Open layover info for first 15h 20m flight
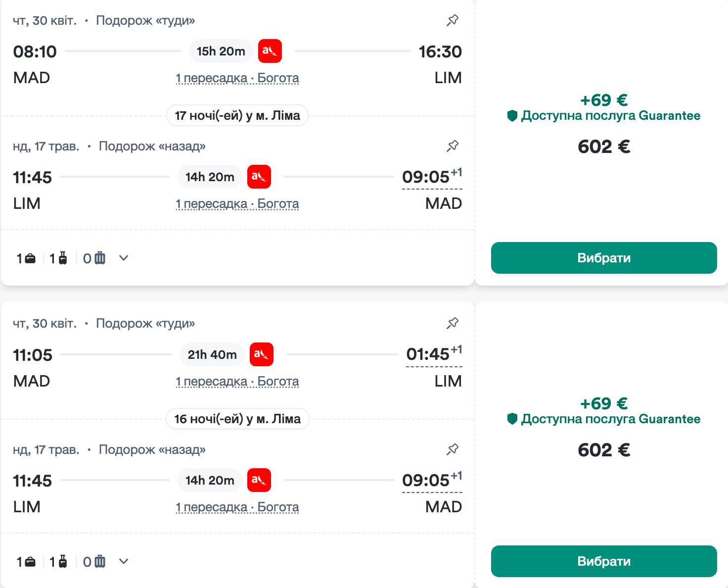 pyautogui.click(x=237, y=78)
